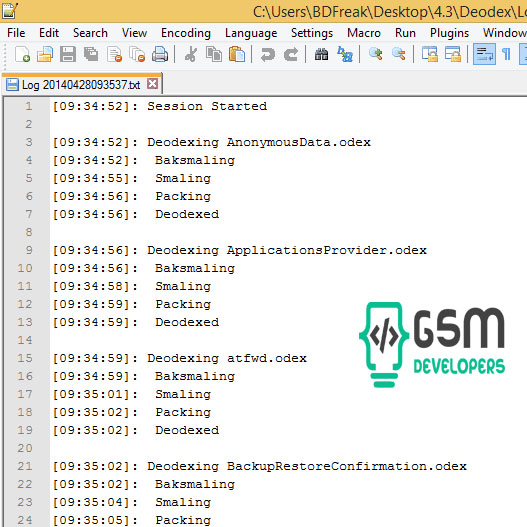Save the file with the floppy disk icon
The height and width of the screenshot is (527, 527).
point(68,54)
